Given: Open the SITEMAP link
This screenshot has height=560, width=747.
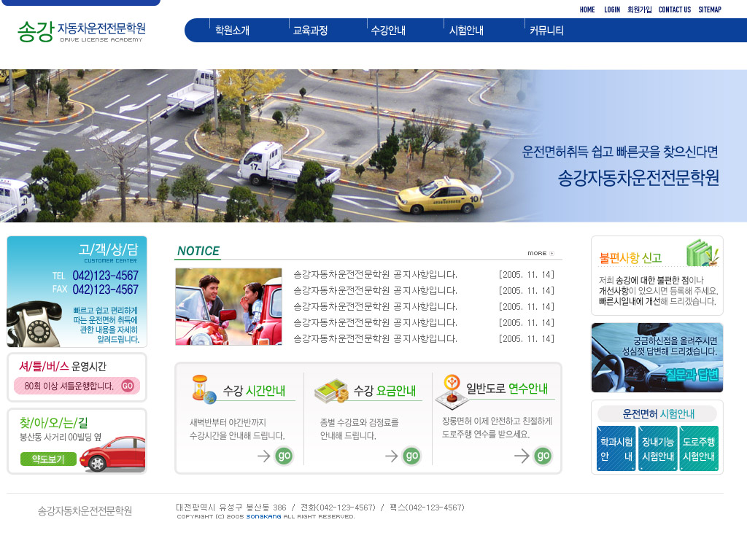Looking at the screenshot, I should click(x=709, y=9).
